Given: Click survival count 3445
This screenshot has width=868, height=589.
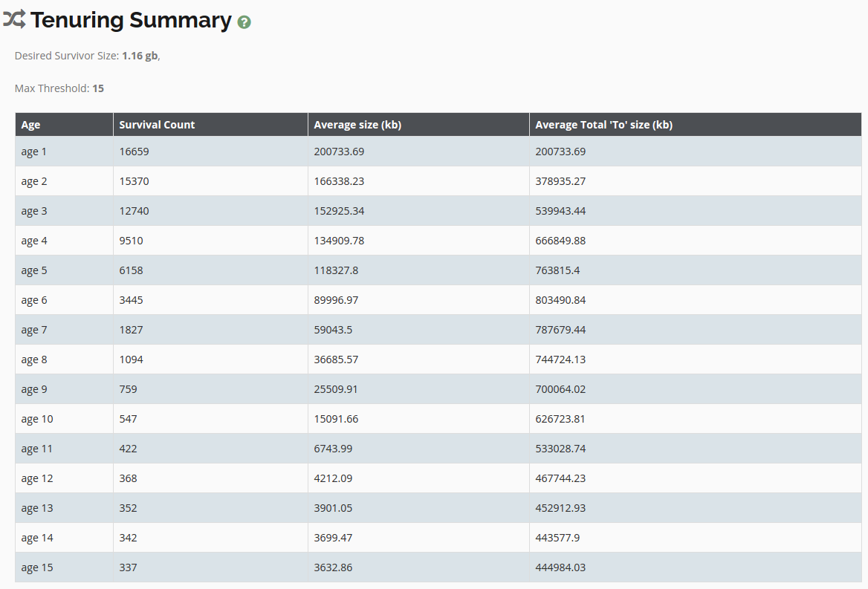Looking at the screenshot, I should click(132, 300).
